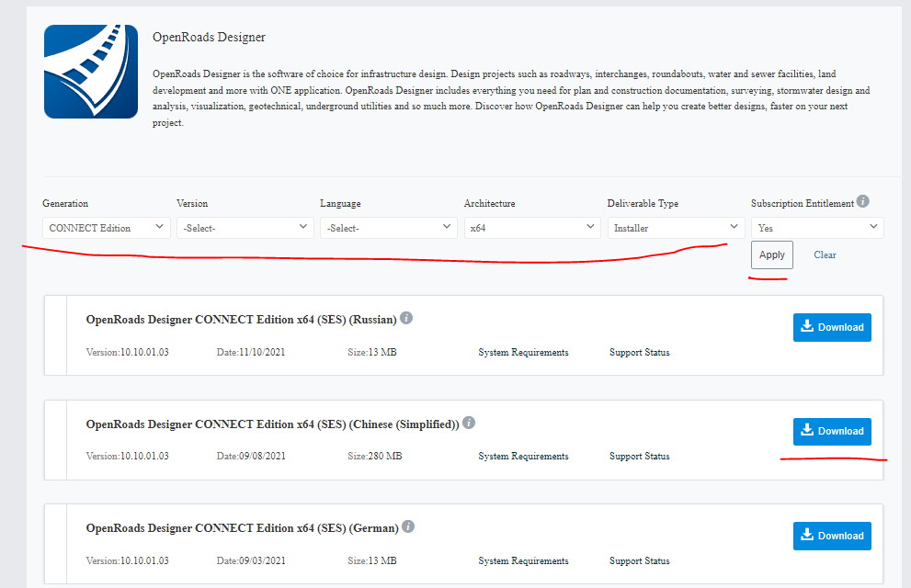The height and width of the screenshot is (588, 911).
Task: Open Subscription Entitlement dropdown showing Yes
Action: [817, 228]
